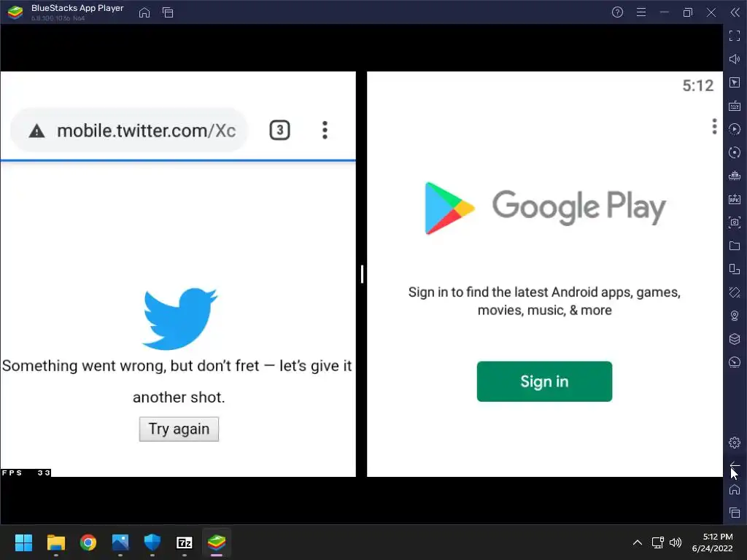The image size is (747, 560).
Task: Click the split-screen divider handle
Action: (362, 274)
